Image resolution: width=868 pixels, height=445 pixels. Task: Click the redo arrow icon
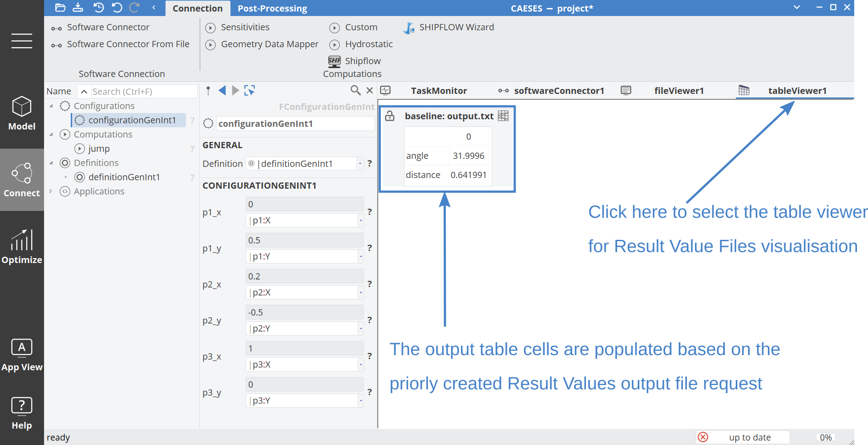(134, 8)
